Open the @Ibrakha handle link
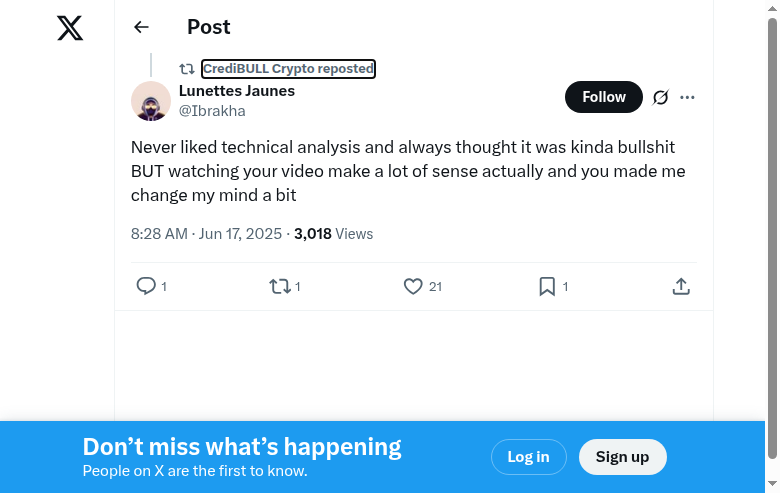Screen dimensions: 780x493 coord(212,111)
